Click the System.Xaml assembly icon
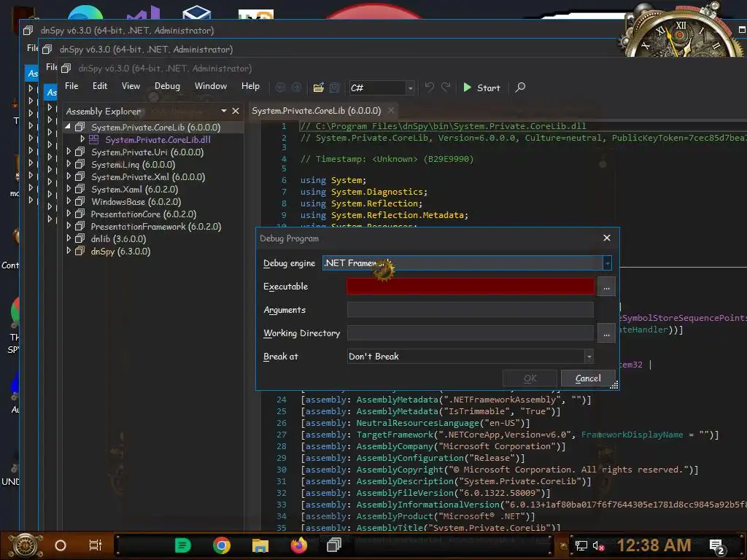The width and height of the screenshot is (747, 560). point(80,189)
